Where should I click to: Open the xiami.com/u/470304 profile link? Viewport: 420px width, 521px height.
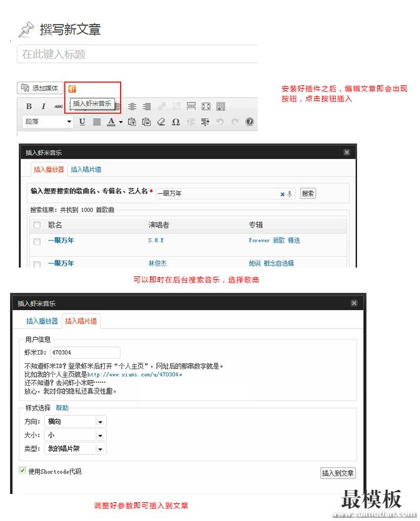click(x=133, y=375)
